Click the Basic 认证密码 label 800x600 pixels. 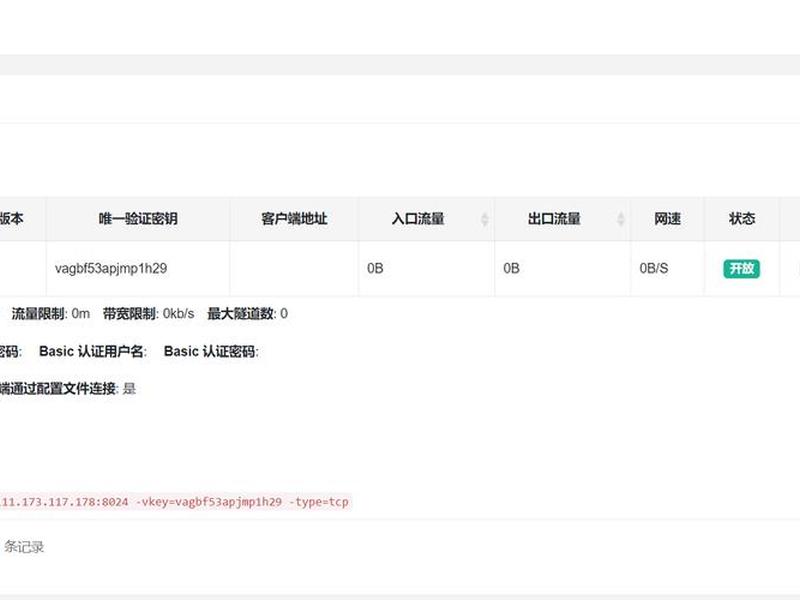(x=211, y=352)
